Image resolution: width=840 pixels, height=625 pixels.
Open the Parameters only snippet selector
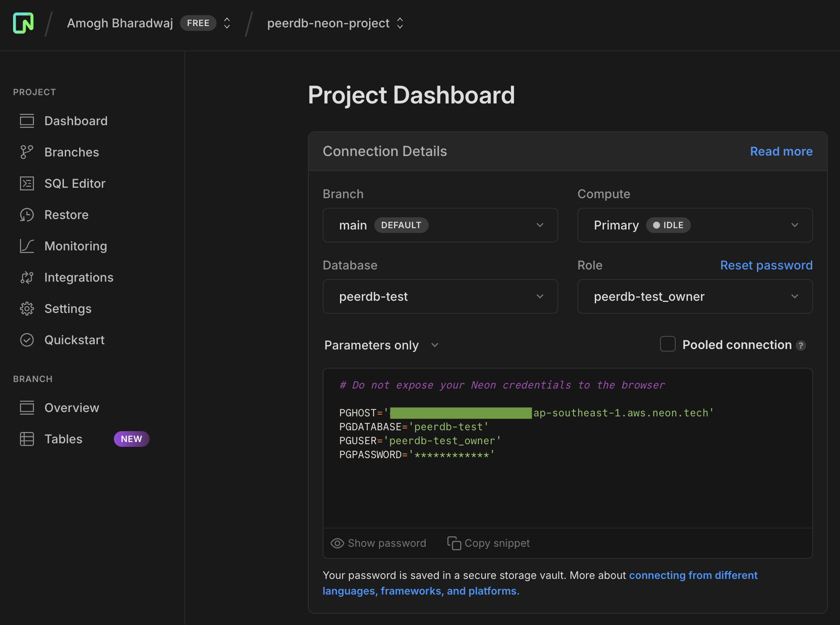381,345
